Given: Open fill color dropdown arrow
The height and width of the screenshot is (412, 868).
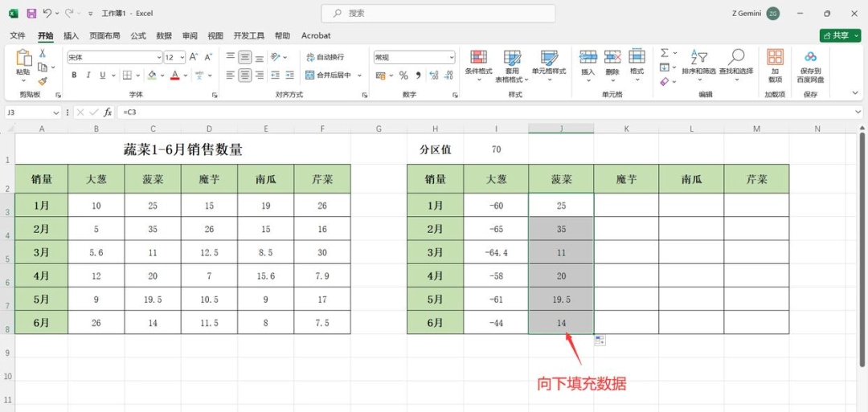Looking at the screenshot, I should (162, 75).
